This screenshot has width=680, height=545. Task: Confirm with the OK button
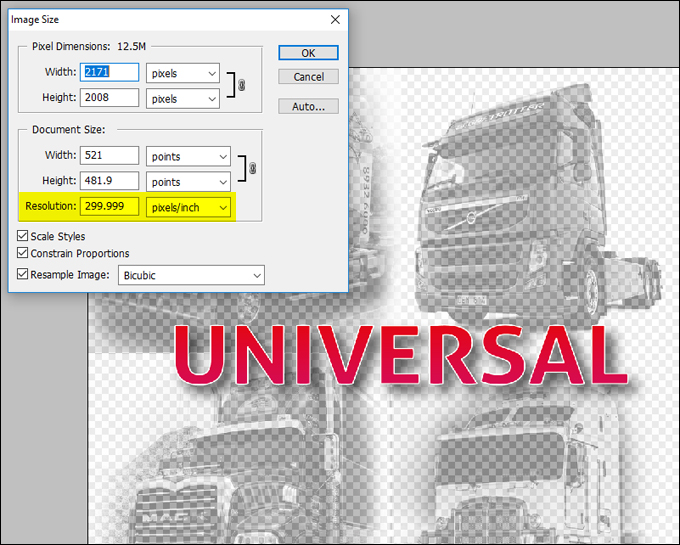tap(308, 53)
